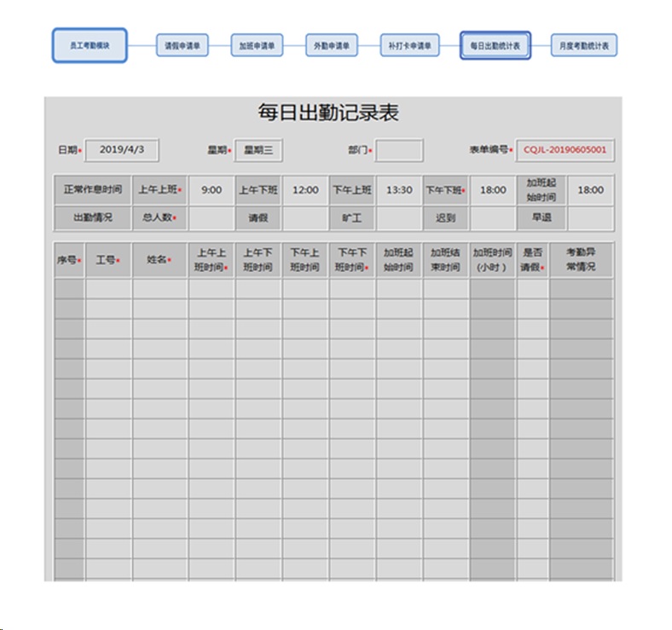Click the 工号 column header

(x=108, y=260)
